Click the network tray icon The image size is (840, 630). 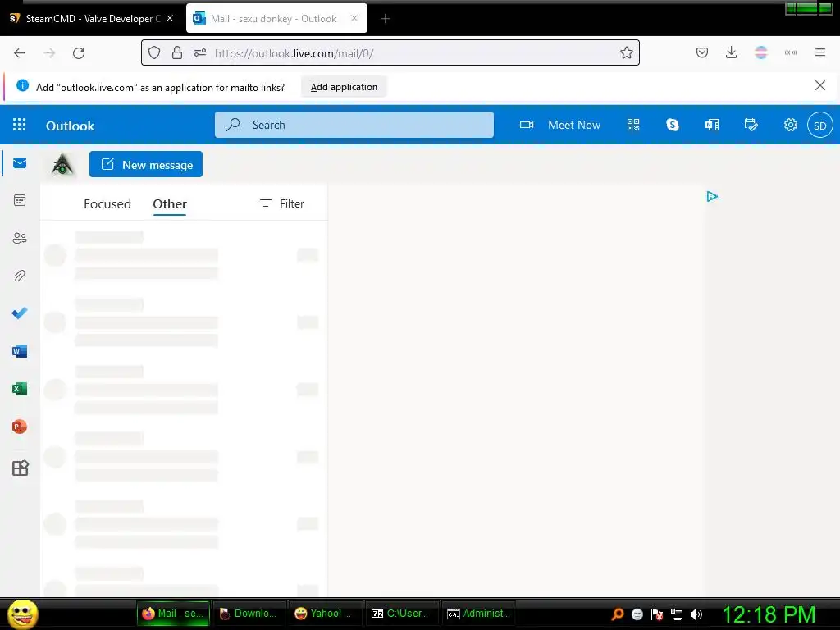tap(677, 614)
